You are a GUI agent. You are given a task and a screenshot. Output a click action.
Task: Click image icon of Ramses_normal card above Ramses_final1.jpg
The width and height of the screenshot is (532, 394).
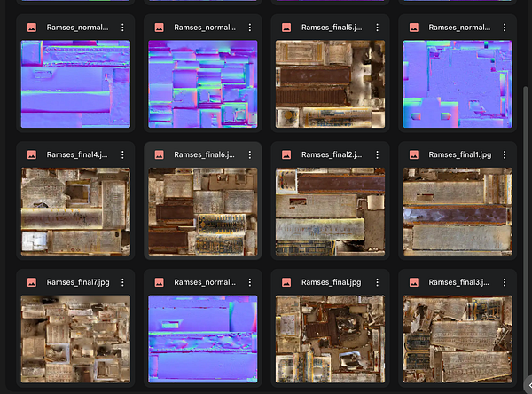click(x=413, y=28)
